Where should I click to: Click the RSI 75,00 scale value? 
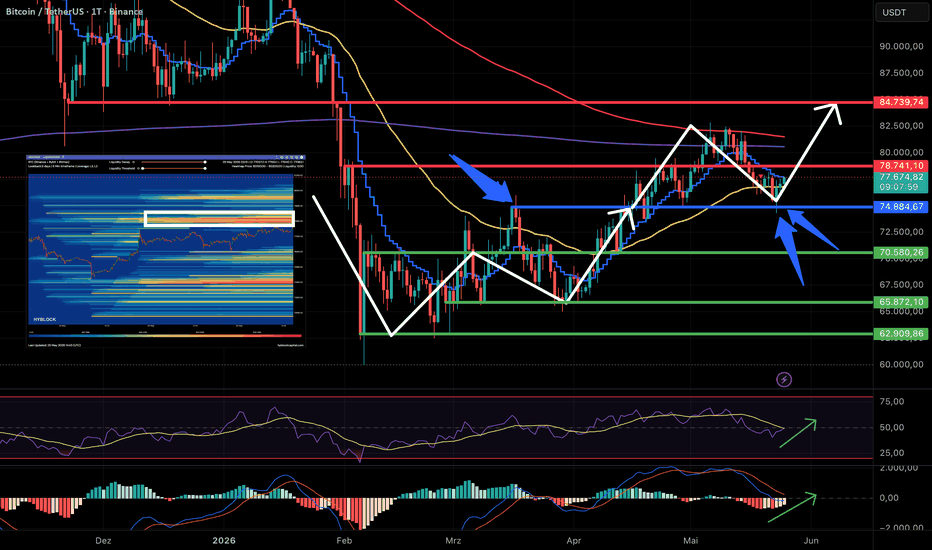892,402
